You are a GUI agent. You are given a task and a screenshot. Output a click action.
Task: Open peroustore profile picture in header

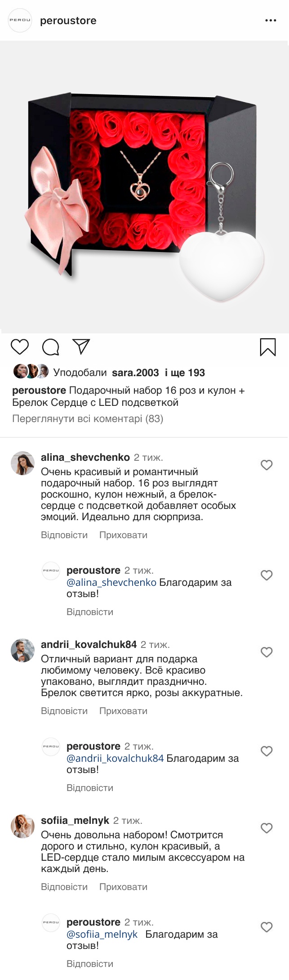20,20
